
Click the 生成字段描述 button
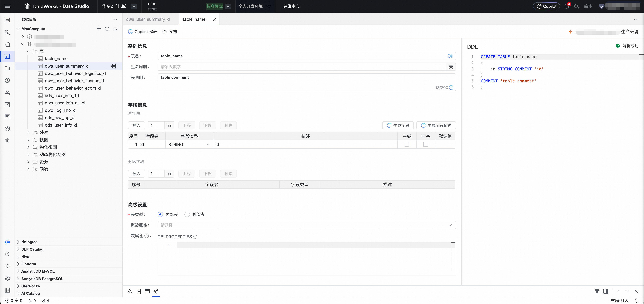(436, 125)
